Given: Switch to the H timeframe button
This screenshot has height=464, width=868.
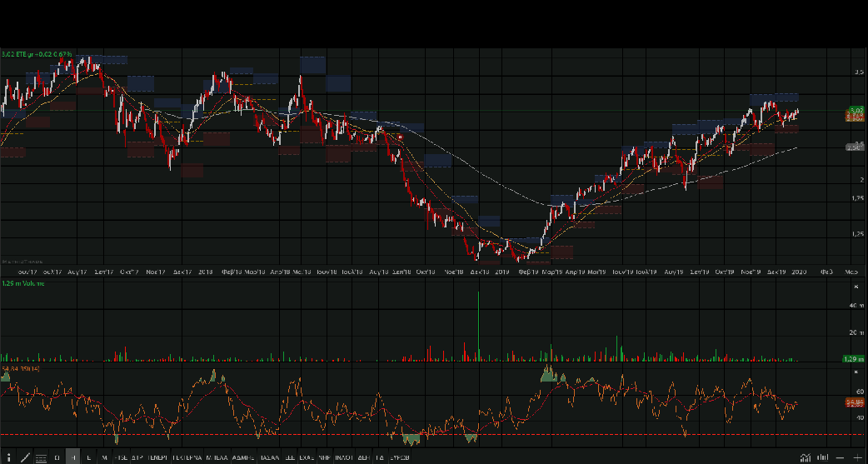Looking at the screenshot, I should [72, 457].
